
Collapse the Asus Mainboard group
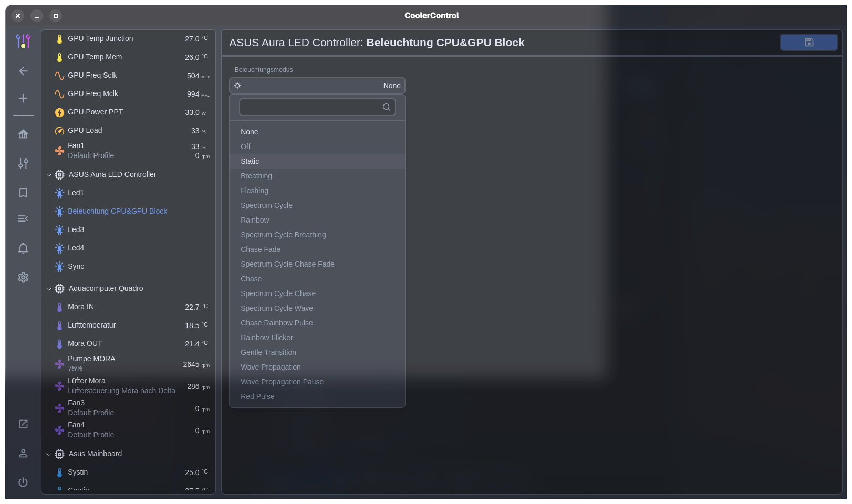(49, 454)
